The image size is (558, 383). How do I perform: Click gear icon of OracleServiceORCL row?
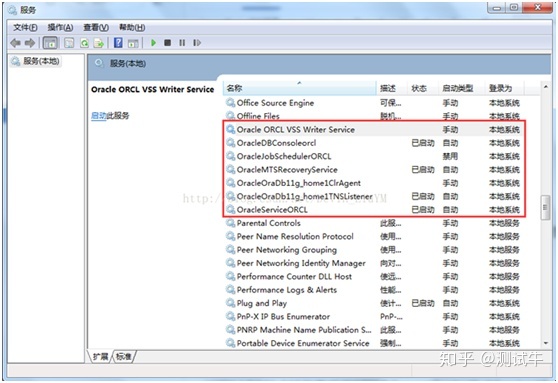click(231, 209)
